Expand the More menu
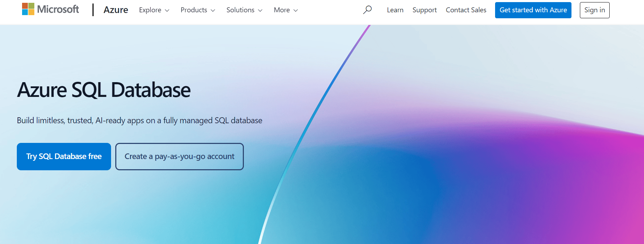Image resolution: width=644 pixels, height=244 pixels. [286, 10]
